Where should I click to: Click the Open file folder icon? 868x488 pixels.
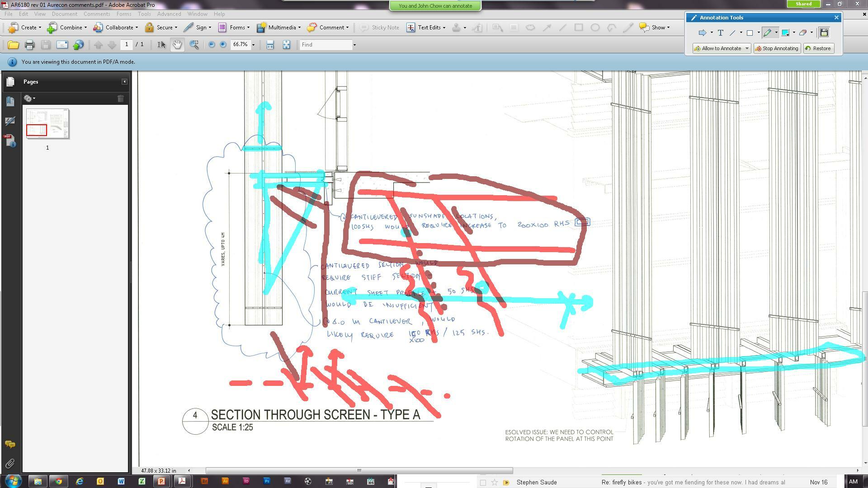(x=13, y=45)
